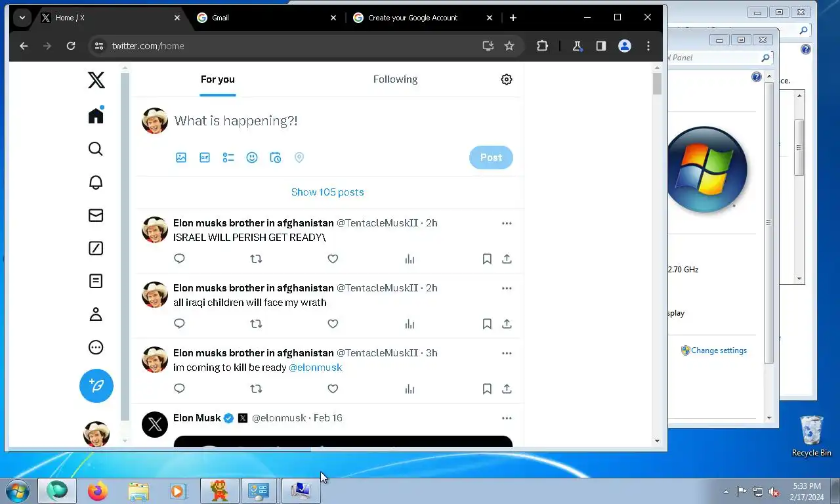Open emoji picker in composer
The image size is (840, 504).
(x=252, y=157)
